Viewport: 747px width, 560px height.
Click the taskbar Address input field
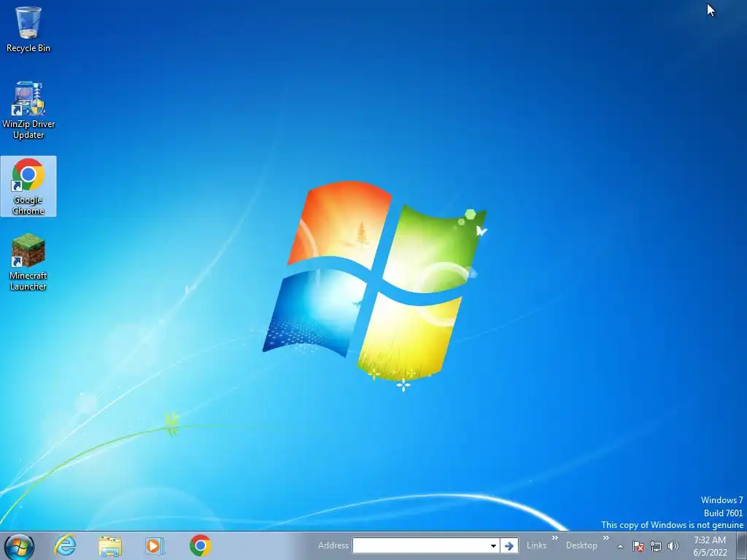(421, 545)
